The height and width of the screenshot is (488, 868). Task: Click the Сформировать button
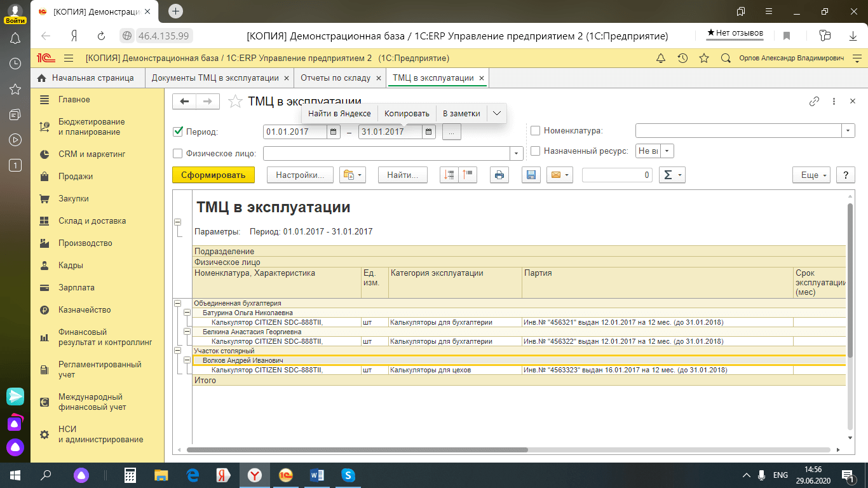pyautogui.click(x=214, y=175)
